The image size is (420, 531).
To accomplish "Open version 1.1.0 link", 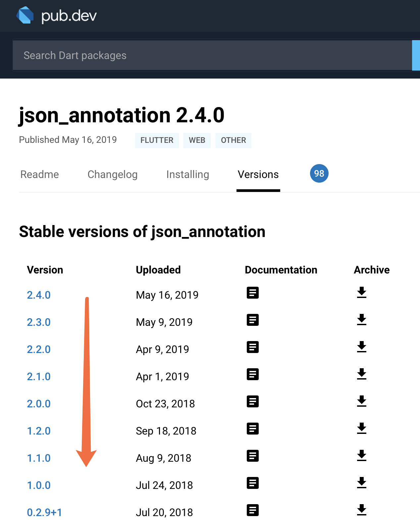I will point(39,458).
